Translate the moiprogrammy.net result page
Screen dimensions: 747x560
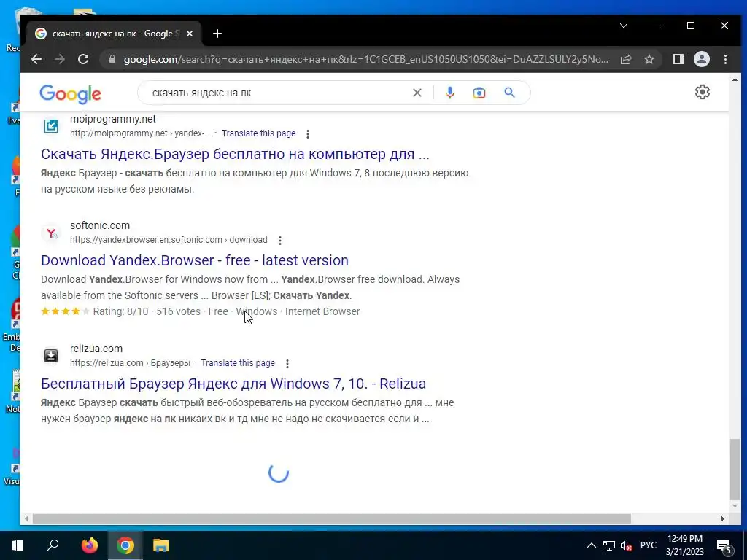tap(259, 133)
